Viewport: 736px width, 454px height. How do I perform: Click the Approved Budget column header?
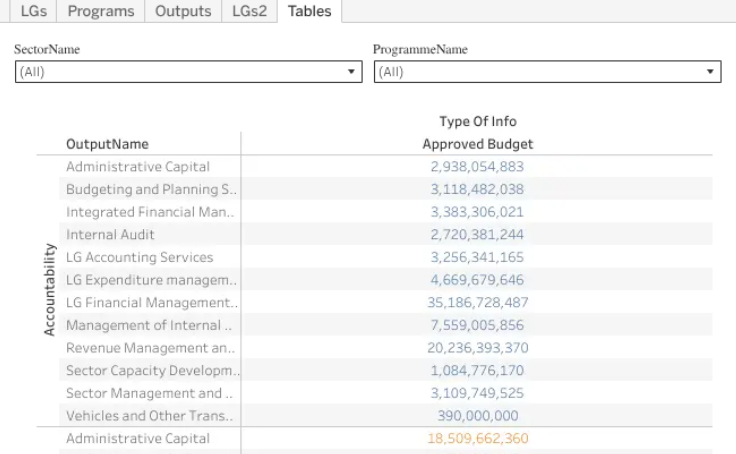coord(477,144)
